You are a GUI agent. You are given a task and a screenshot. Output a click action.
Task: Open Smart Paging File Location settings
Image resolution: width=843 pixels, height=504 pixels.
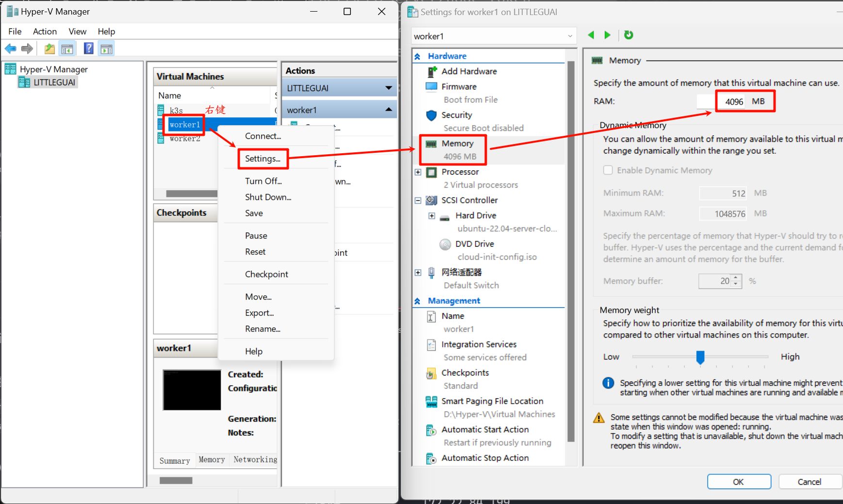click(492, 401)
